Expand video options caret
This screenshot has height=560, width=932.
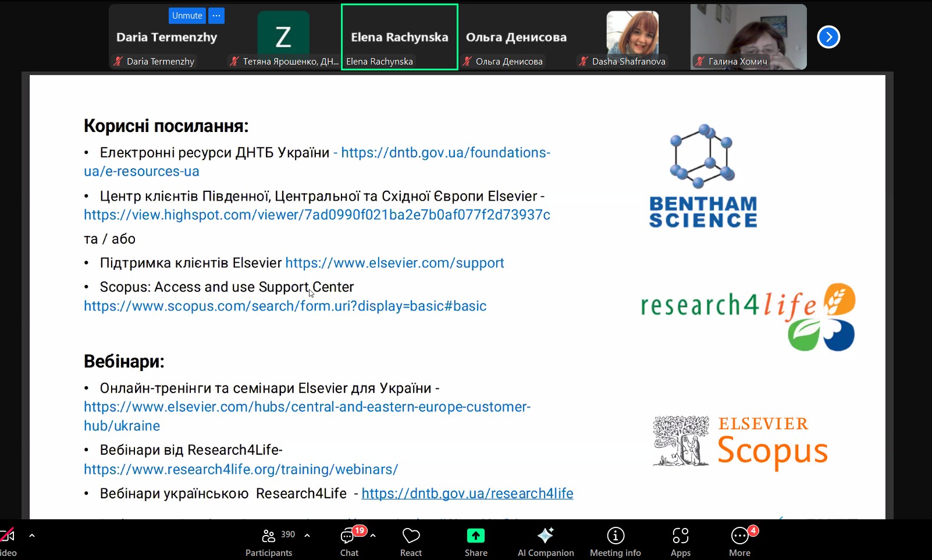tap(32, 536)
